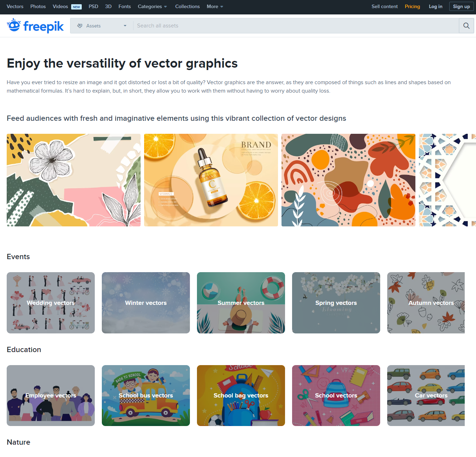Select the Summer vectors card
Viewport: 476px width, 457px height.
[x=241, y=303]
